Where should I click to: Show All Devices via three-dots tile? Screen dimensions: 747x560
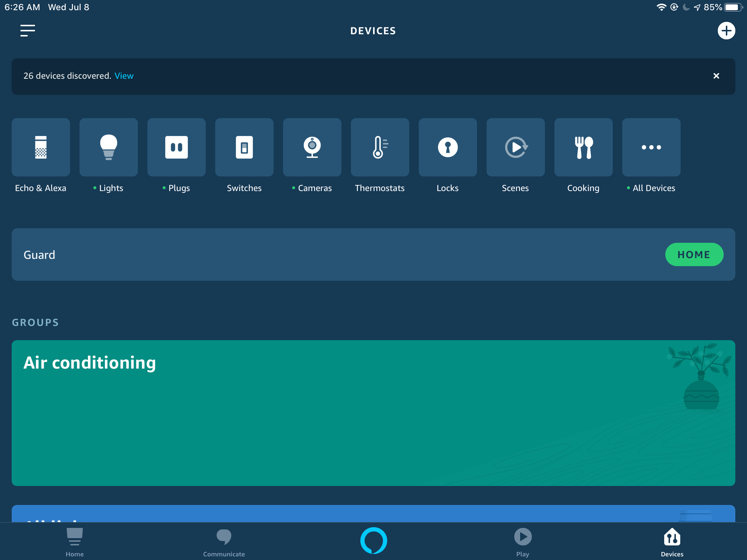pos(651,147)
